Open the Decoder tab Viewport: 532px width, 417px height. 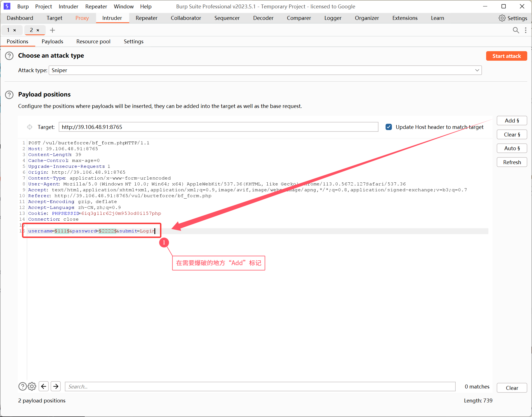click(x=263, y=18)
